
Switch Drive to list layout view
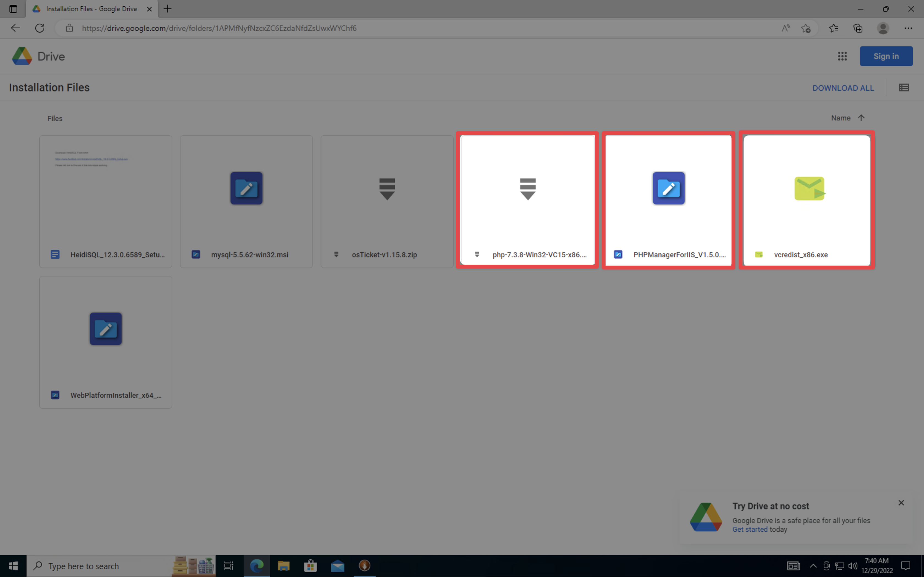coord(903,88)
